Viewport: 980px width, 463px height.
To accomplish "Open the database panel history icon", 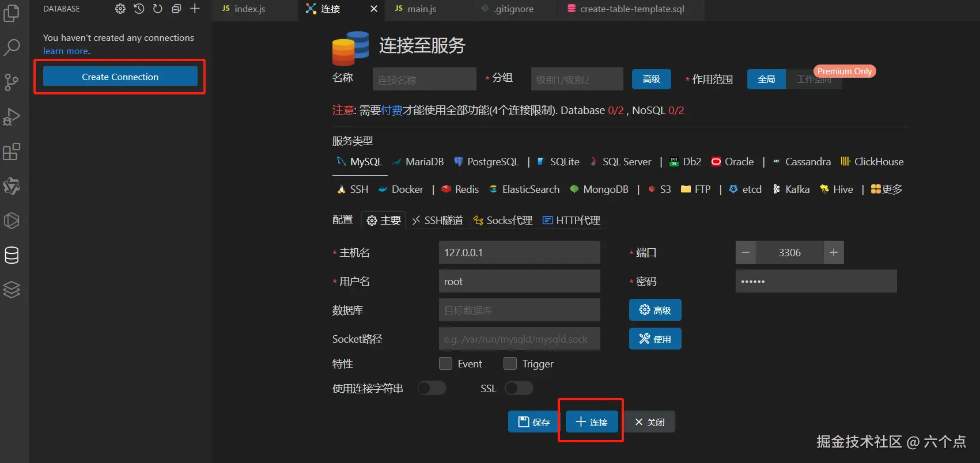I will coord(139,9).
